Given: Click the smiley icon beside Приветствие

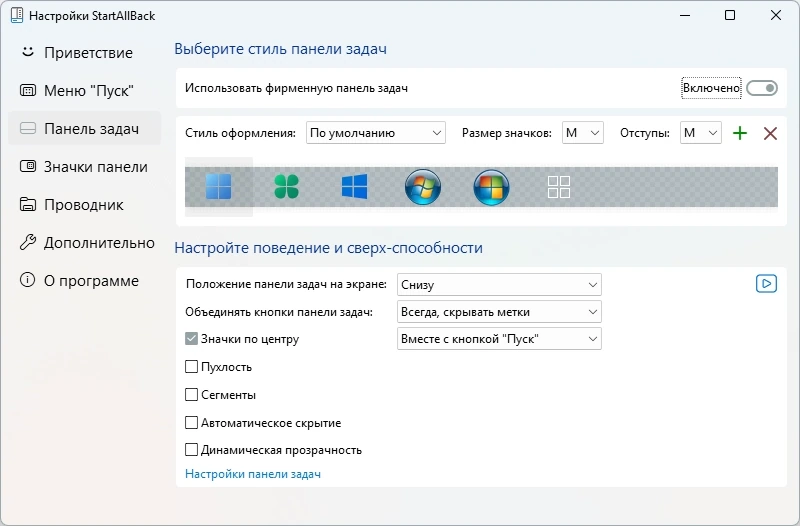Looking at the screenshot, I should click(x=28, y=52).
